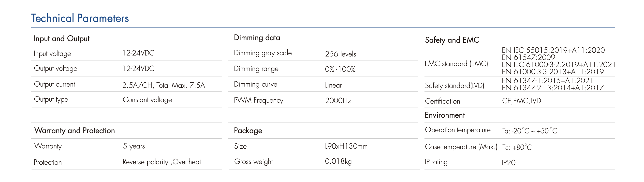644x182 pixels.
Task: Select the Constant voltage output type value
Action: click(x=147, y=100)
